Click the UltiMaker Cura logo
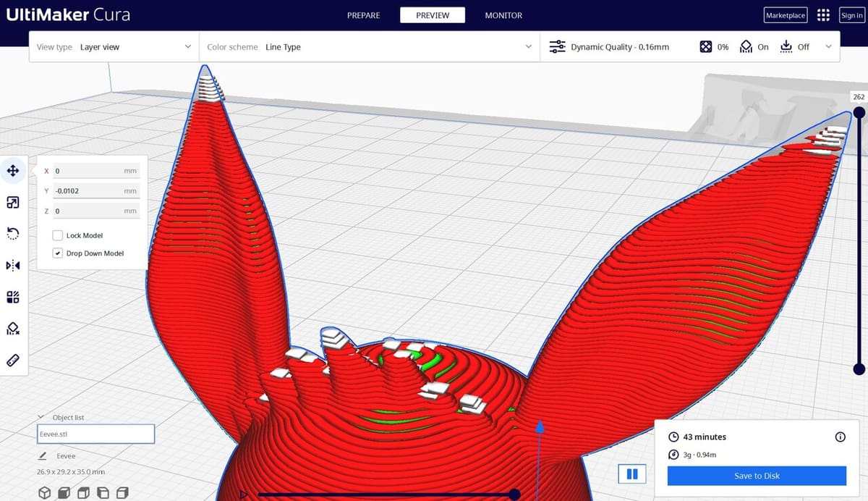This screenshot has width=868, height=501. point(69,15)
